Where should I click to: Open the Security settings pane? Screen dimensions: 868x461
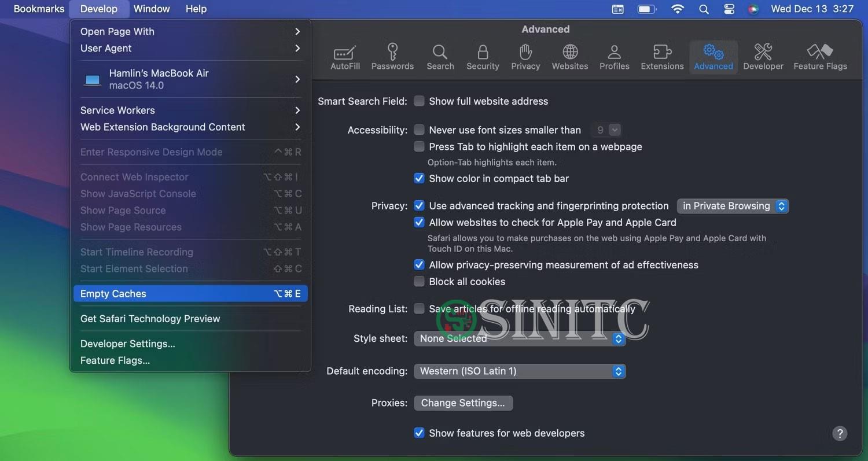tap(483, 57)
